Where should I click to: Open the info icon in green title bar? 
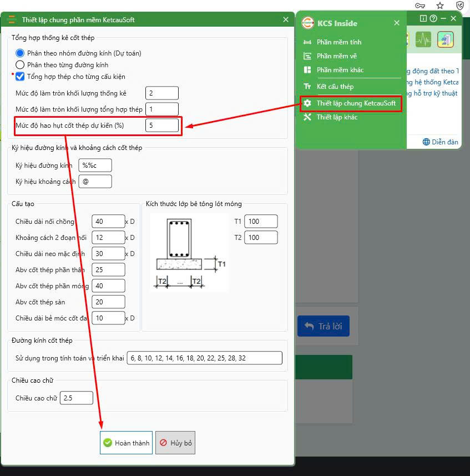pos(423,18)
